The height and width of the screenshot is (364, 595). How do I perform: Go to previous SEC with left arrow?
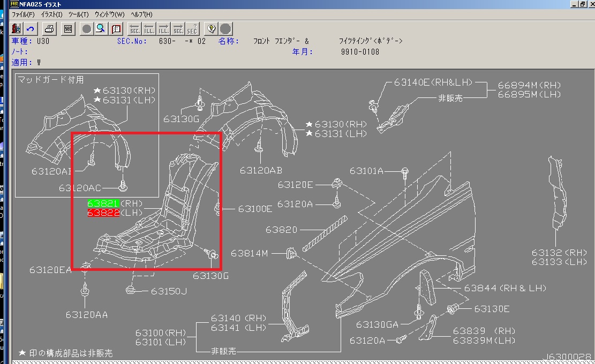(134, 29)
